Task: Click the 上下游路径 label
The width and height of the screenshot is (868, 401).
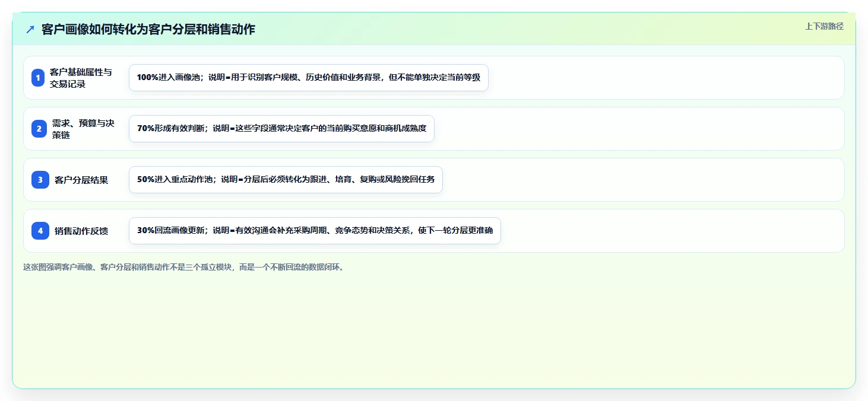Action: [824, 26]
